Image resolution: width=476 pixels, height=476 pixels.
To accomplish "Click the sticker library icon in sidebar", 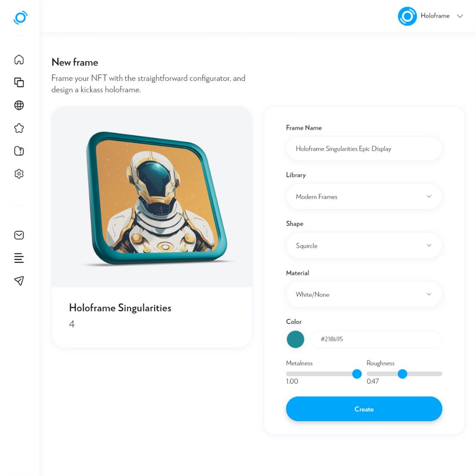I will click(x=19, y=151).
